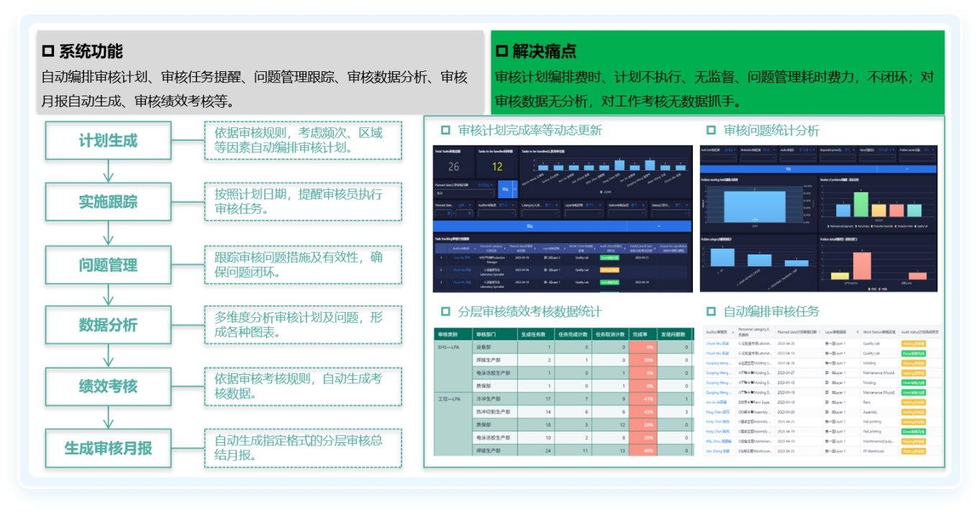980x512 pixels.
Task: Click the arrow between 计划生成 and 实施跟踪
Action: click(108, 171)
